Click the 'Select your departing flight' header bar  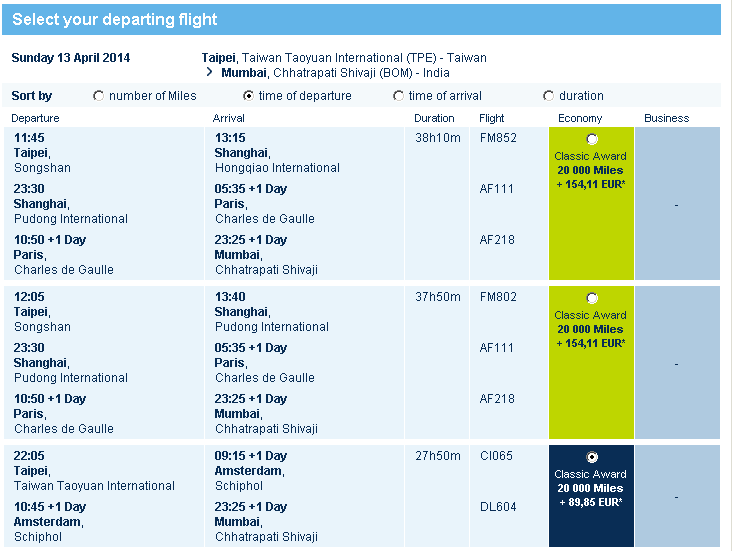361,20
